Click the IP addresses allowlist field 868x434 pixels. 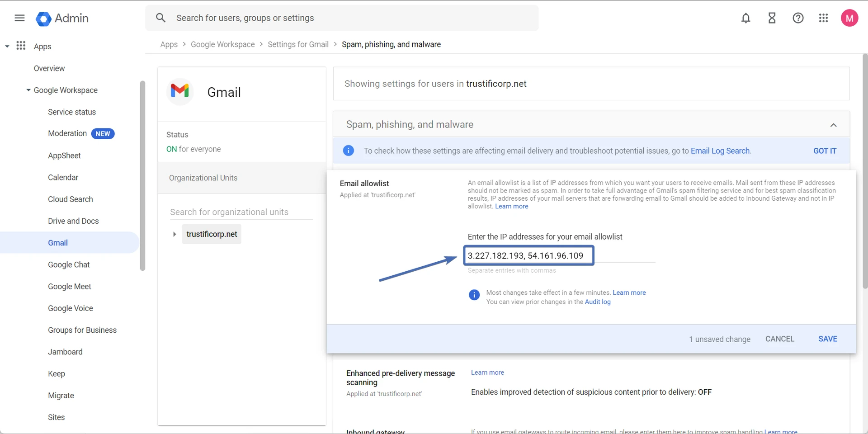point(528,256)
